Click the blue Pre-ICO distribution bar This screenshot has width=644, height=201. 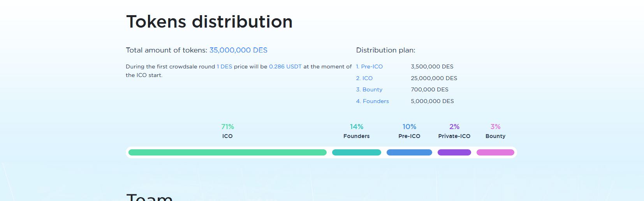[x=409, y=152]
